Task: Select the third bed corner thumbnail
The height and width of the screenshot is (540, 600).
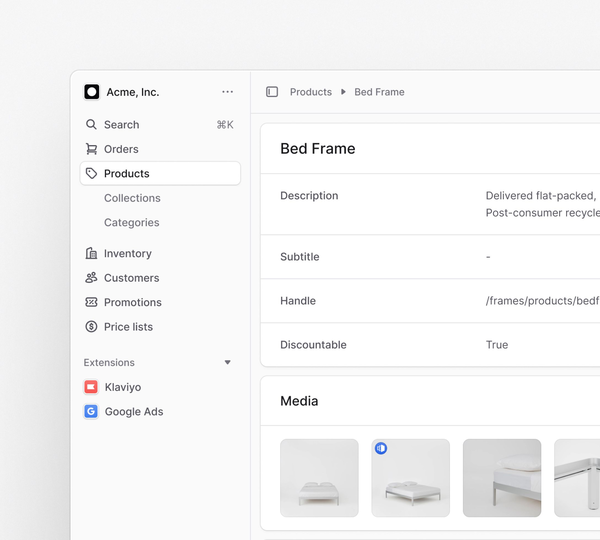Action: [502, 478]
